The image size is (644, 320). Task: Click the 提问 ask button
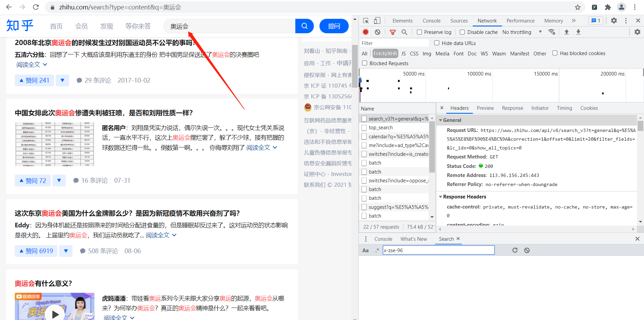[x=334, y=26]
